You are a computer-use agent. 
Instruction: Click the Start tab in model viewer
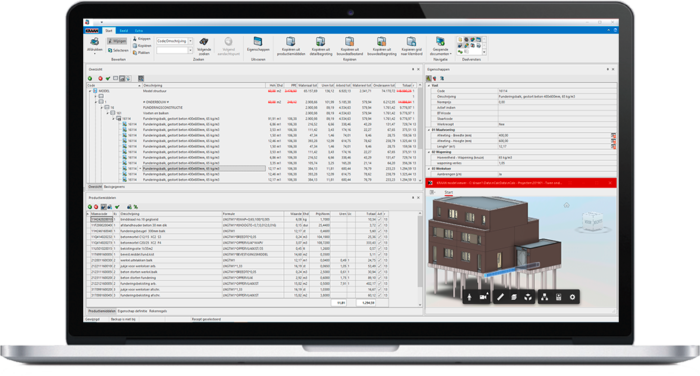click(449, 192)
